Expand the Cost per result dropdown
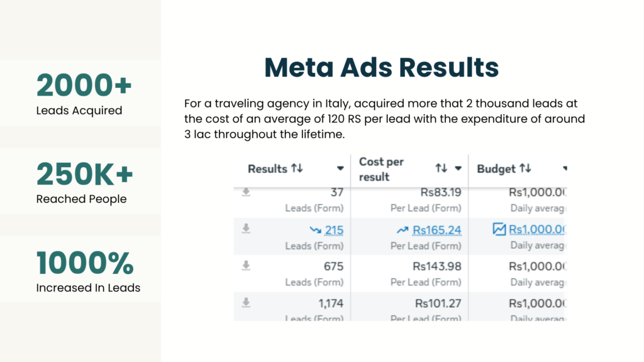The height and width of the screenshot is (362, 644). [458, 168]
